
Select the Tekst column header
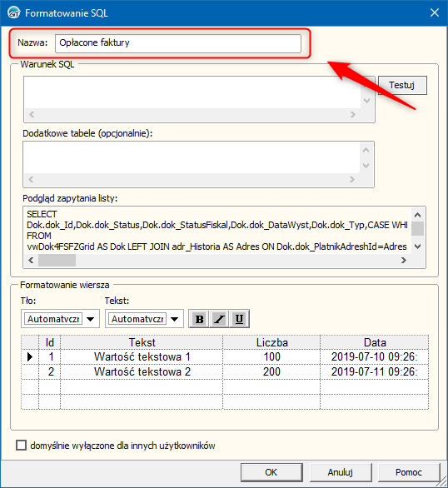(142, 342)
